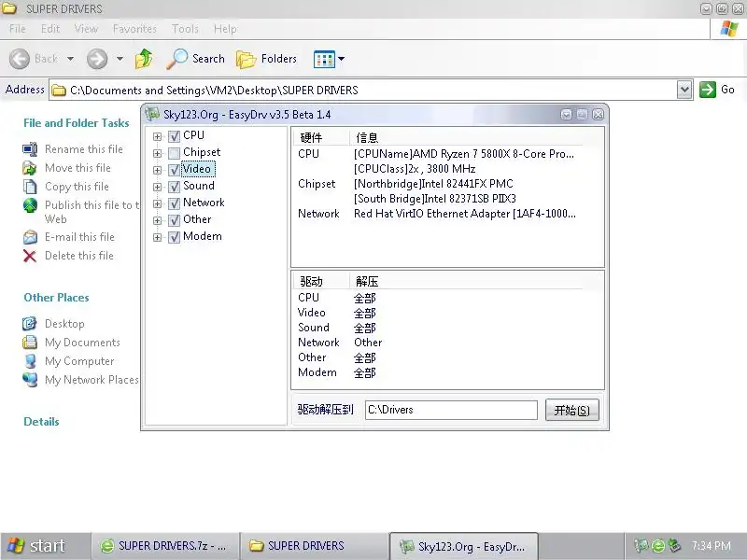Click Desktop icon in Other Places
Viewport: 747px width, 560px height.
(x=30, y=323)
